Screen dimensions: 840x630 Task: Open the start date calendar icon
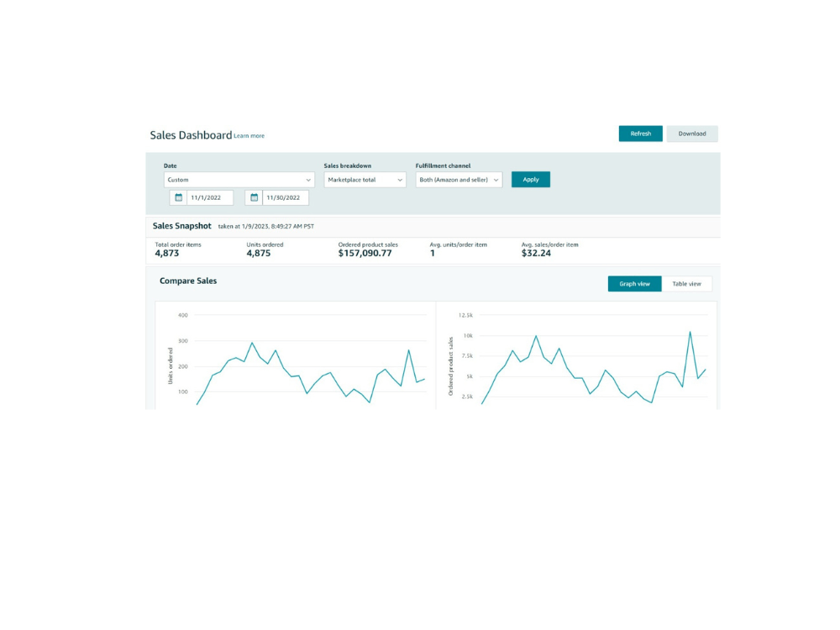[x=178, y=197]
